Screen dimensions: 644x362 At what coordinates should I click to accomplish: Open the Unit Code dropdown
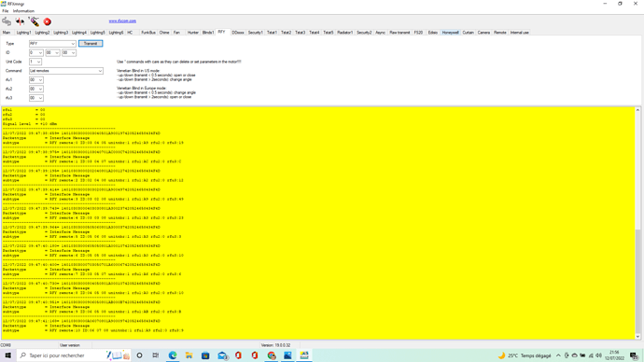[35, 62]
